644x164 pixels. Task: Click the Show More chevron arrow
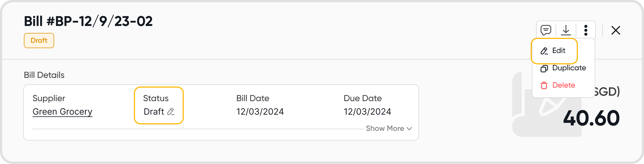coord(409,129)
